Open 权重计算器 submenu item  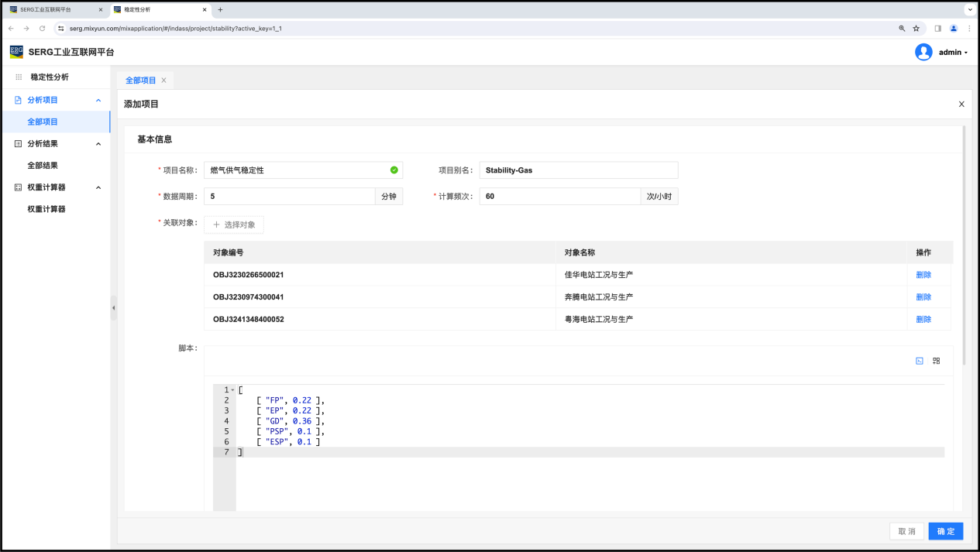point(46,209)
